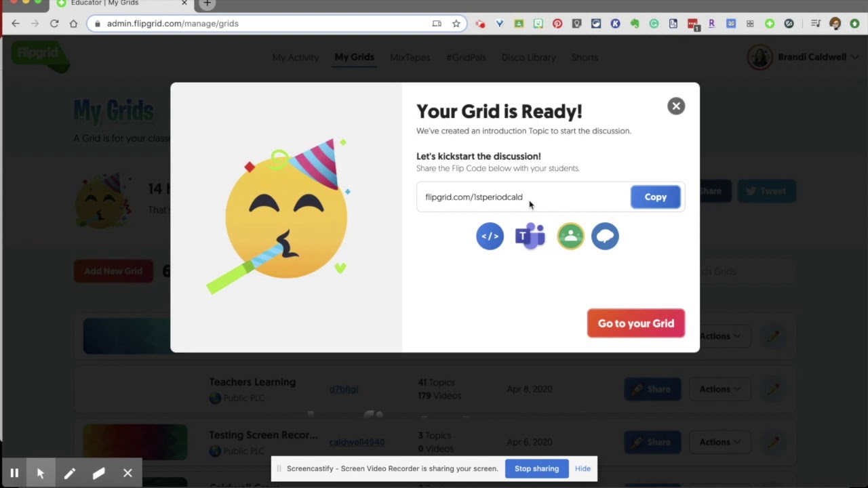Open the caldwell4940 flip code link
The height and width of the screenshot is (488, 868).
coord(357,442)
